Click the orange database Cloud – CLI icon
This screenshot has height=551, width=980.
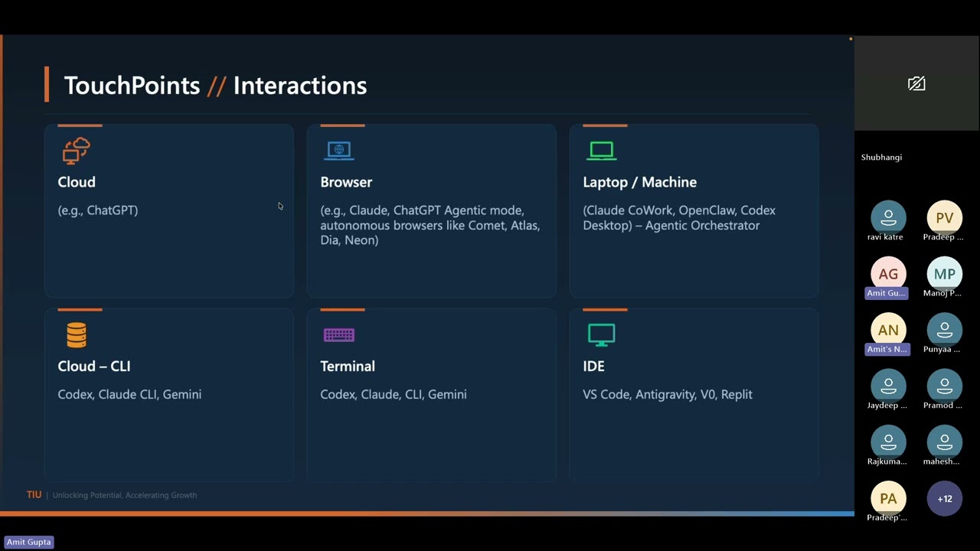pos(77,334)
